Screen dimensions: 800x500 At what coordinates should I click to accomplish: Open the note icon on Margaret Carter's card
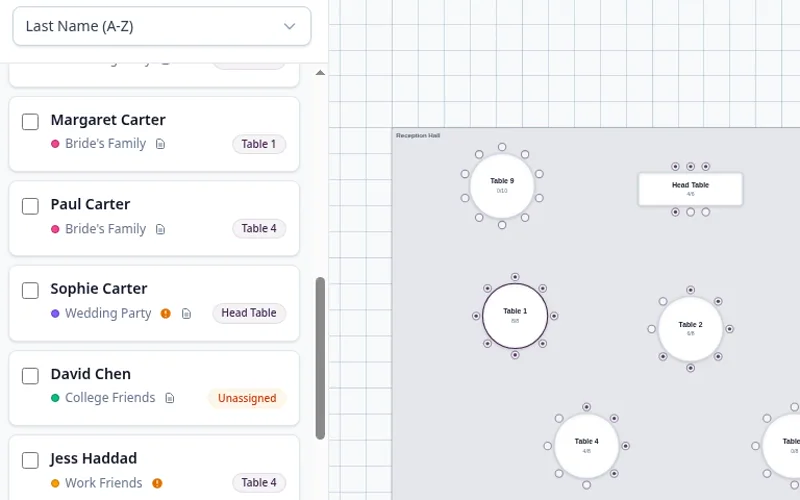(x=160, y=144)
